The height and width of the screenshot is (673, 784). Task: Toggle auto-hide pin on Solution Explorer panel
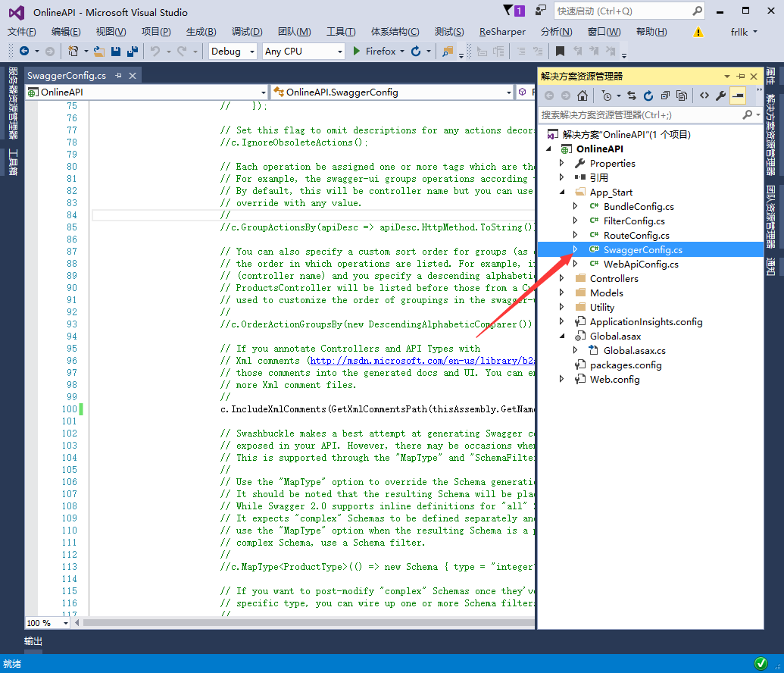741,77
